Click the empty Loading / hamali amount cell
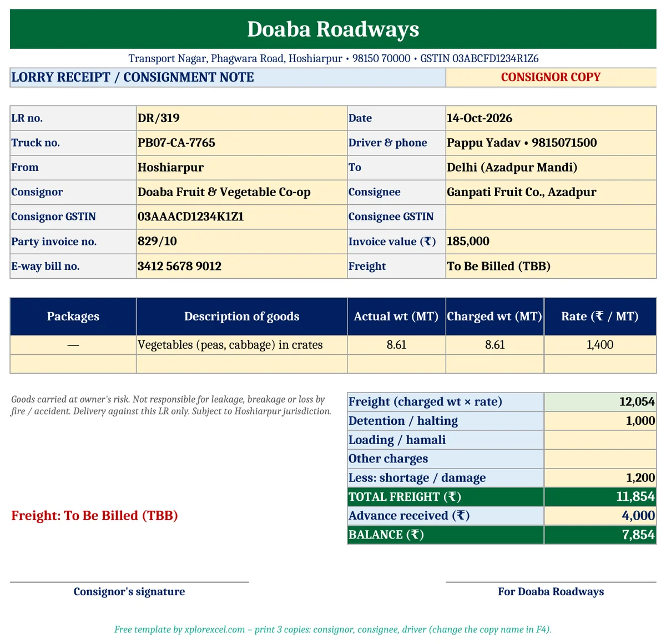Screen dimensions: 666x644 (x=600, y=440)
